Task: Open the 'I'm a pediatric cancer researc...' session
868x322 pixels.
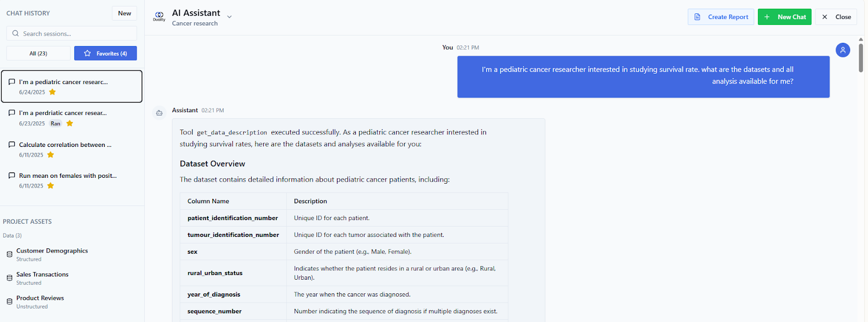Action: point(72,86)
